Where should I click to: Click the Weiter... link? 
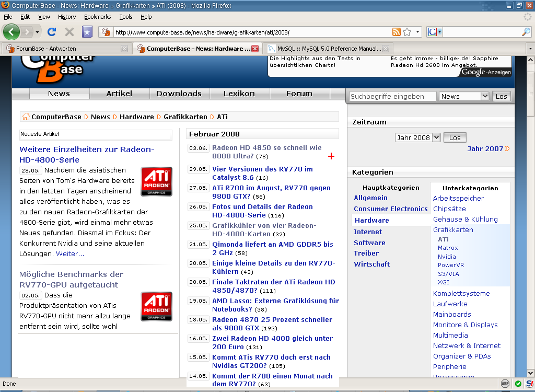70,253
